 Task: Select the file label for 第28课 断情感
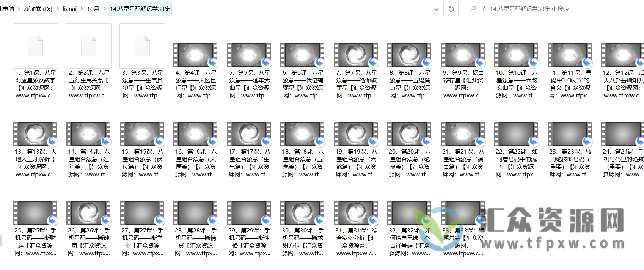click(196, 242)
